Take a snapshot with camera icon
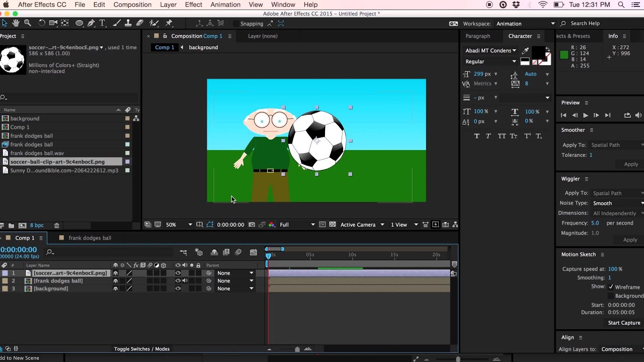 pos(252,225)
